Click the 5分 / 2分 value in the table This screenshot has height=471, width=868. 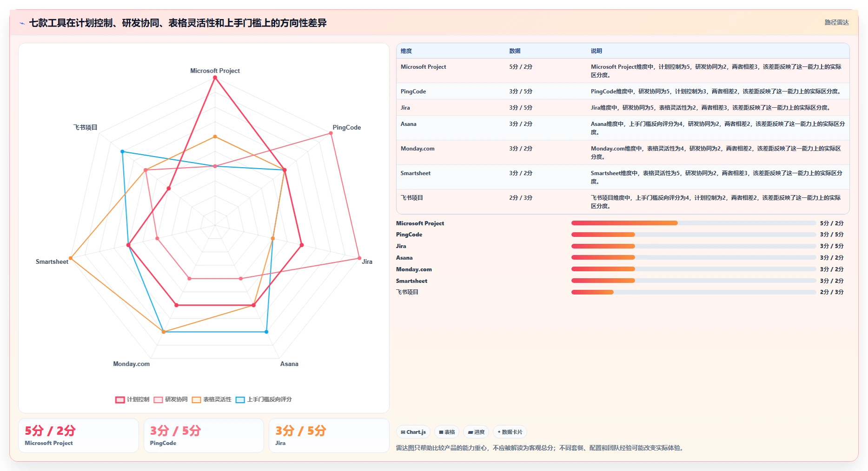tap(521, 67)
